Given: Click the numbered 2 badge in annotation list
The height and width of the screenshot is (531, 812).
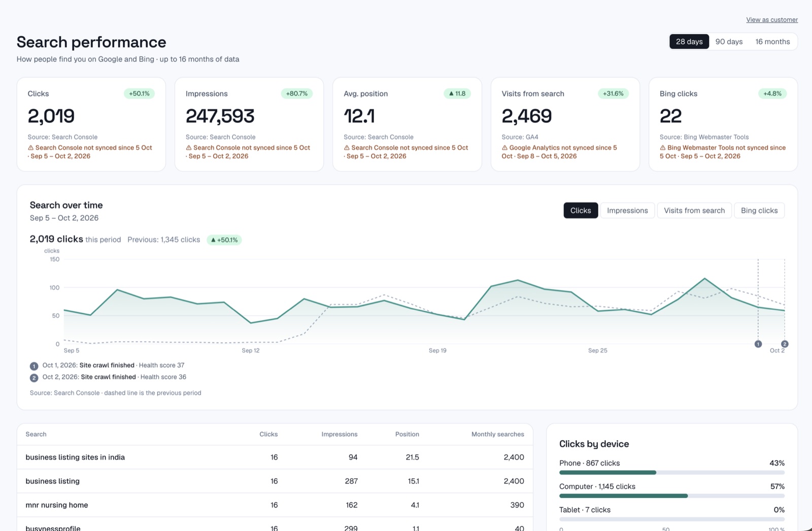Looking at the screenshot, I should (34, 378).
